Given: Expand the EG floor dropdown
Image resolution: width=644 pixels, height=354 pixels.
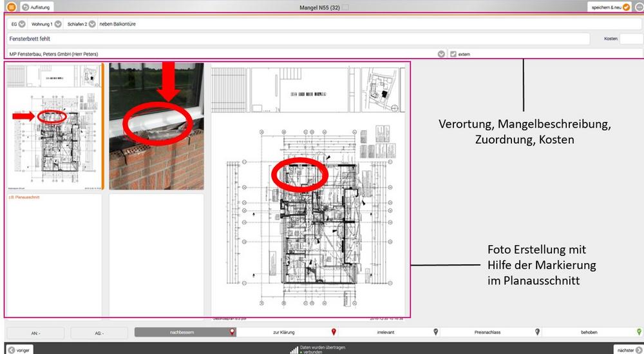Looking at the screenshot, I should (x=22, y=24).
